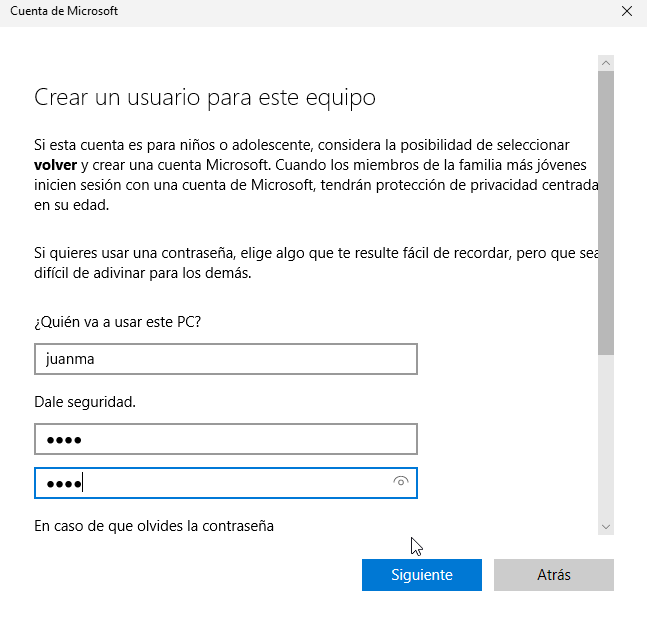647x621 pixels.
Task: Click the line starting Si quieres usar una contraseña
Action: click(x=316, y=253)
